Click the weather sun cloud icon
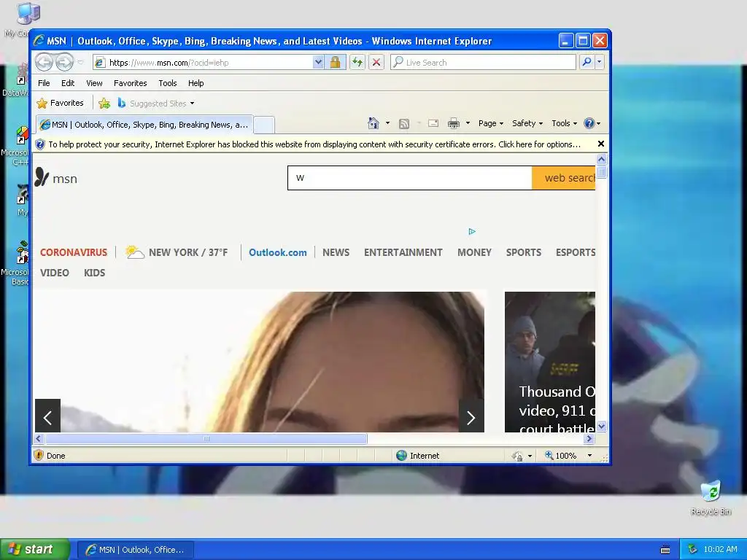 134,252
